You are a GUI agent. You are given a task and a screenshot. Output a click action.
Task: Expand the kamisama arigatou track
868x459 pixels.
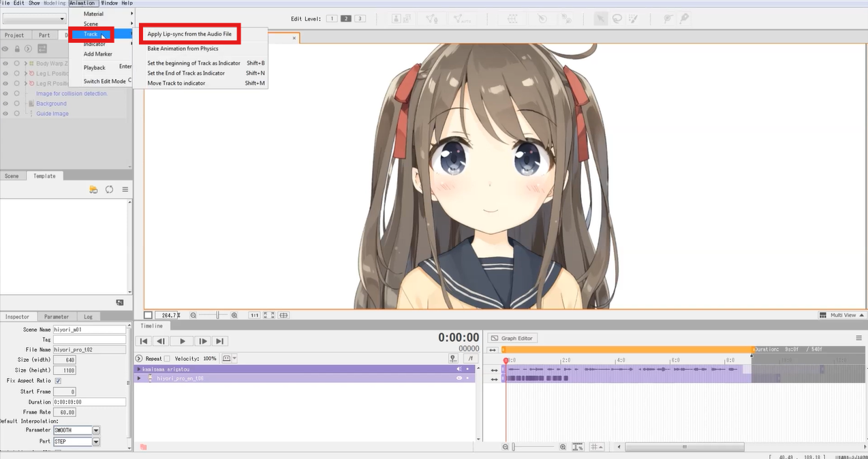click(x=138, y=369)
